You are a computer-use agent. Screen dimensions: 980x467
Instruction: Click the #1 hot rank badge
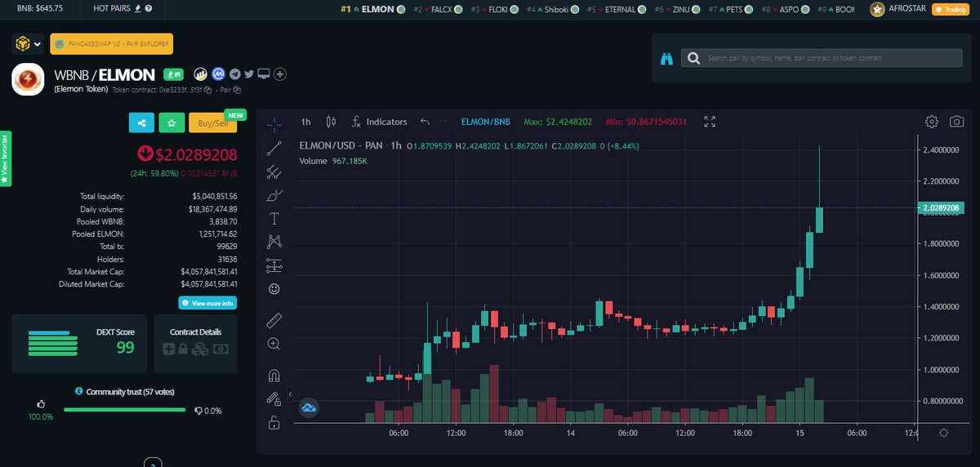point(174,74)
